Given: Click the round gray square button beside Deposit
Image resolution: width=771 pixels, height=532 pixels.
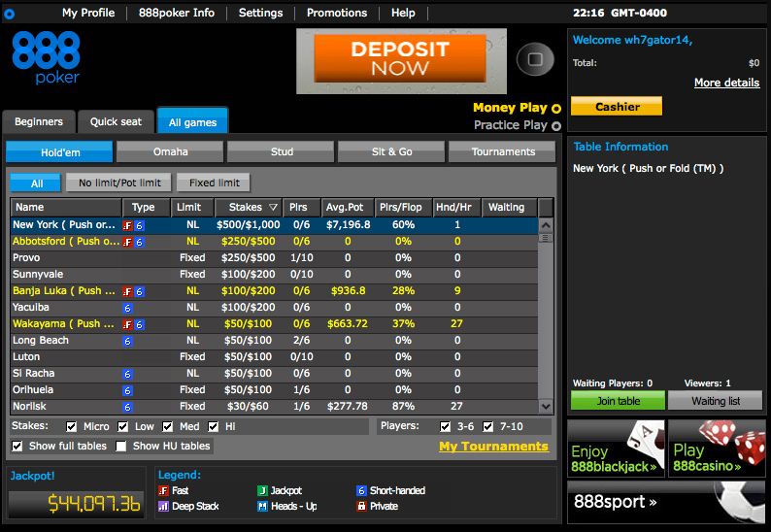Looking at the screenshot, I should pyautogui.click(x=535, y=59).
